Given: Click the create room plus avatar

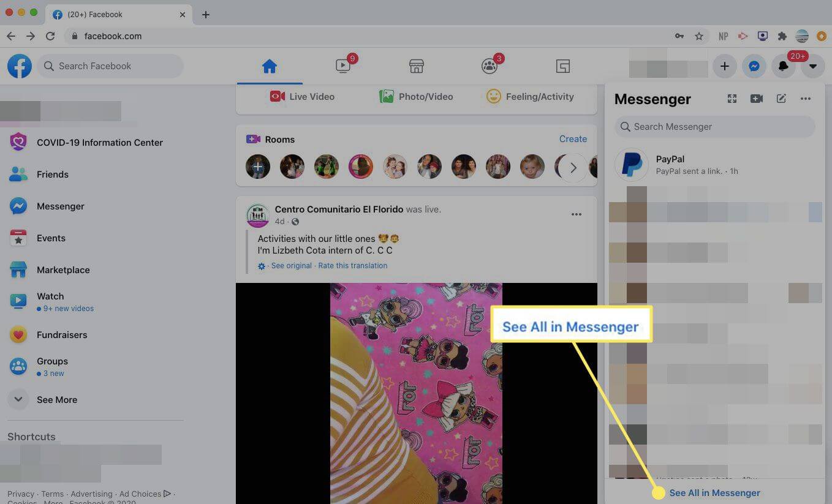Looking at the screenshot, I should tap(258, 167).
